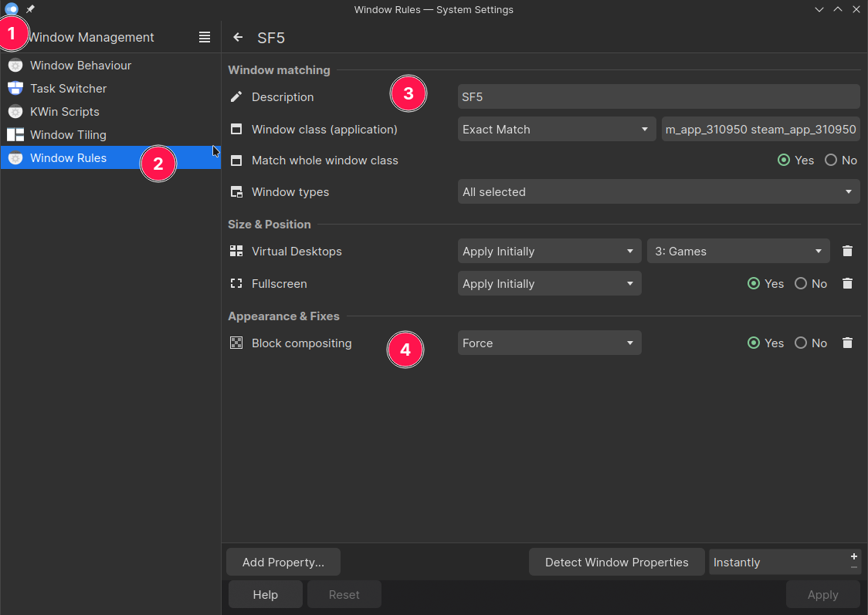The width and height of the screenshot is (868, 615).
Task: Set Fullscreen to Yes
Action: point(765,283)
